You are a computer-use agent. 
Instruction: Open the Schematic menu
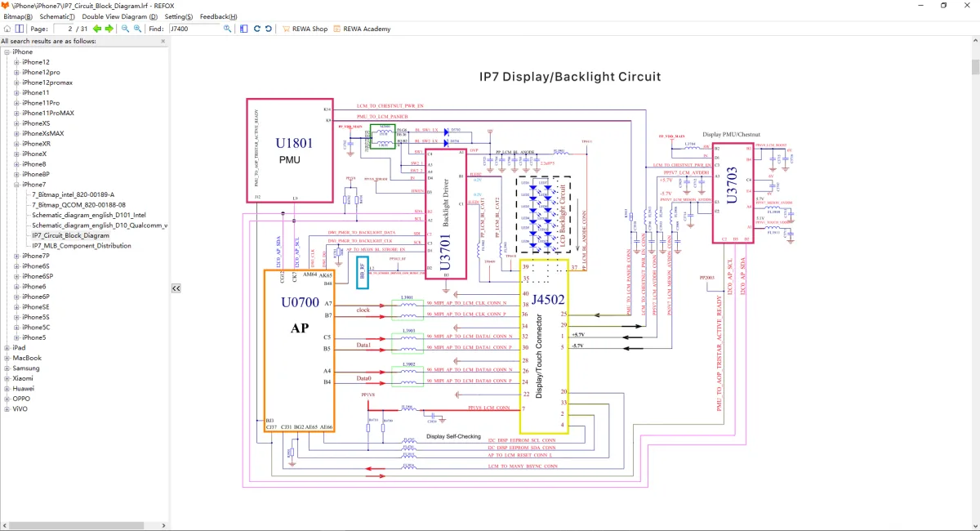click(57, 16)
